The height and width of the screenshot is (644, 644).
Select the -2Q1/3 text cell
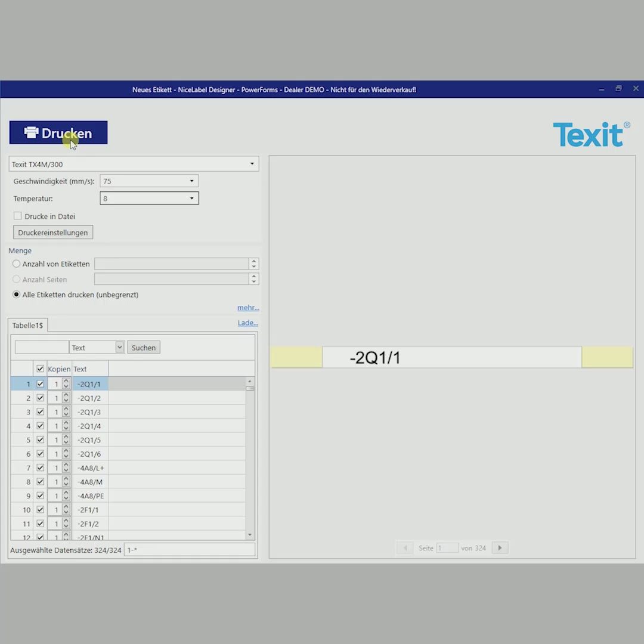point(91,411)
